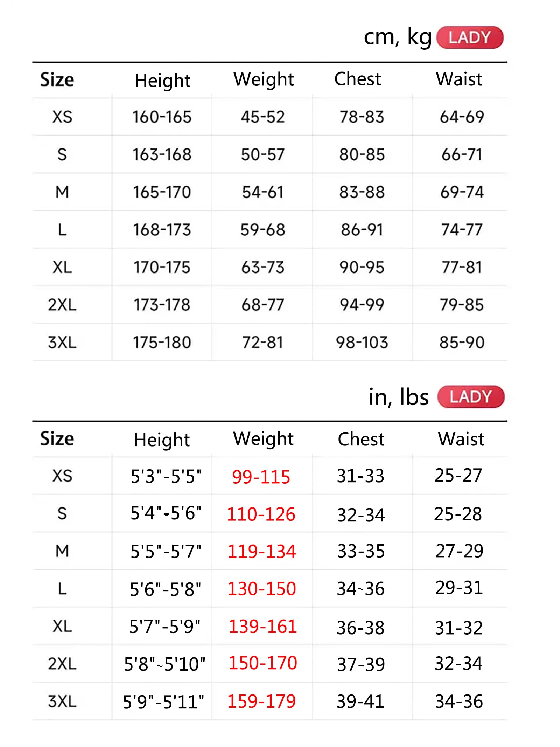This screenshot has height=747, width=560.
Task: Click the red weight value 159-179
Action: coord(261,701)
